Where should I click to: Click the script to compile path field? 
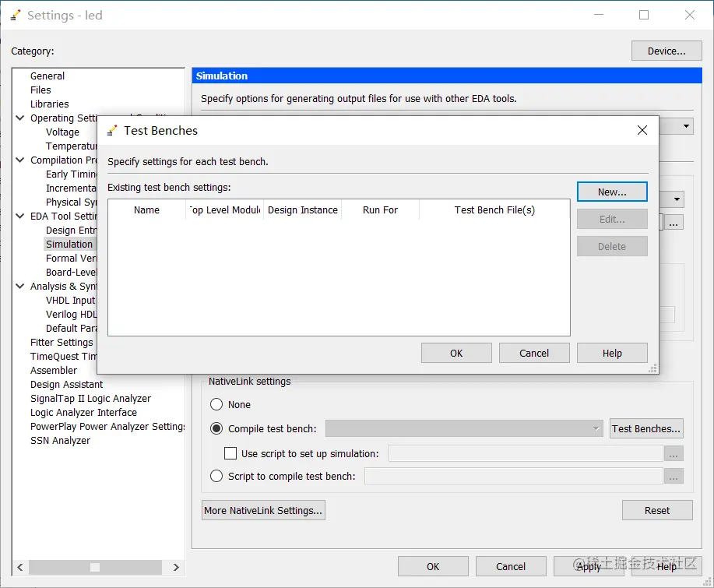point(514,476)
